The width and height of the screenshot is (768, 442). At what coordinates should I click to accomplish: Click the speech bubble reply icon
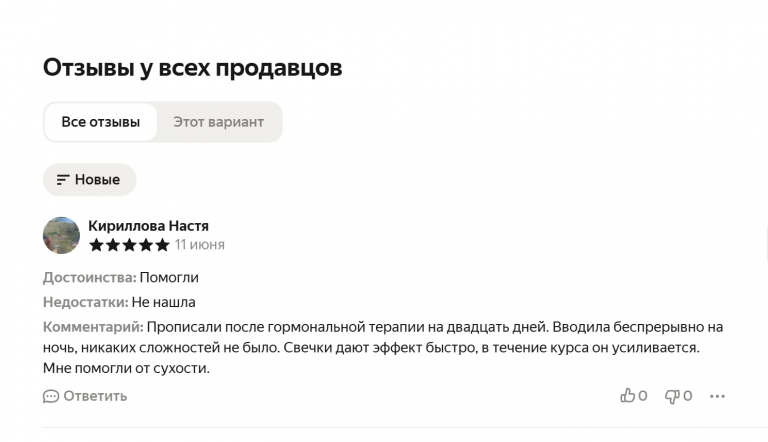click(x=51, y=396)
